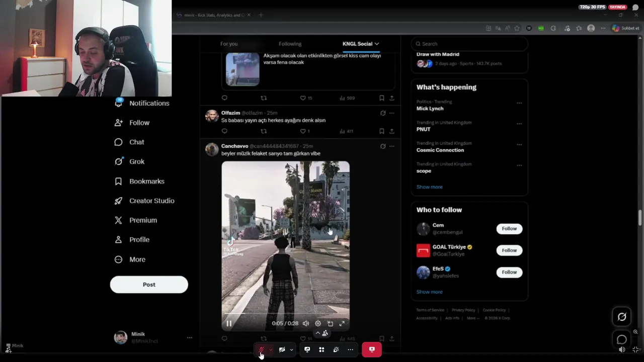Click the Post button
Viewport: 644px width, 362px height.
tap(149, 285)
